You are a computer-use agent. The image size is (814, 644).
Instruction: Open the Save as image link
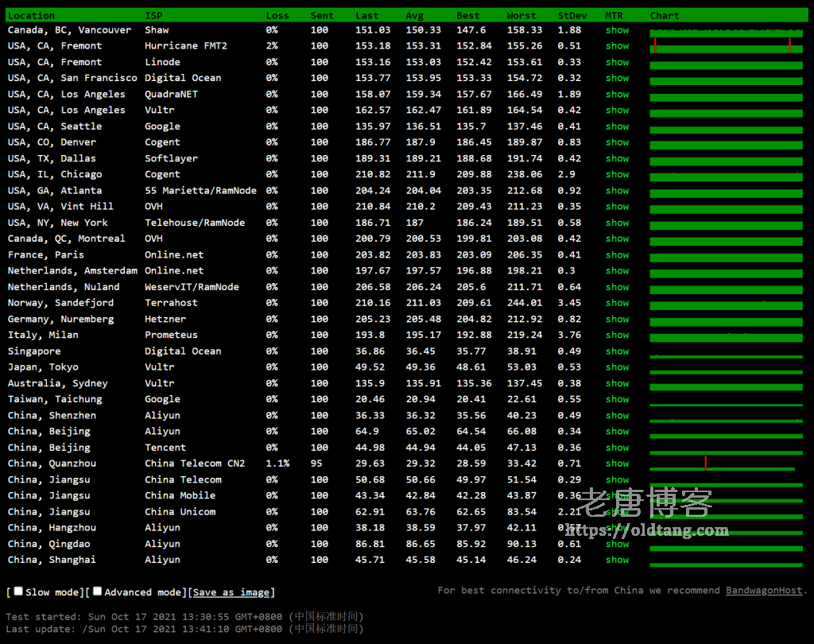[x=231, y=592]
